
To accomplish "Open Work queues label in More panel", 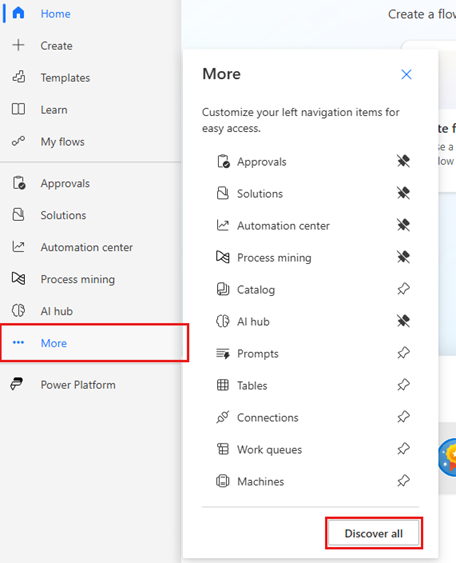I will (x=269, y=450).
